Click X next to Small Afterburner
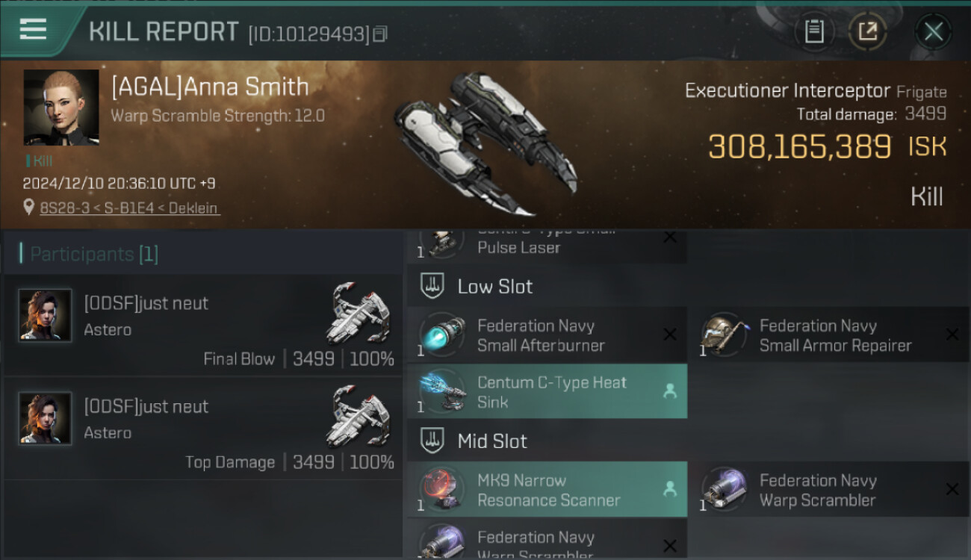 [x=670, y=335]
